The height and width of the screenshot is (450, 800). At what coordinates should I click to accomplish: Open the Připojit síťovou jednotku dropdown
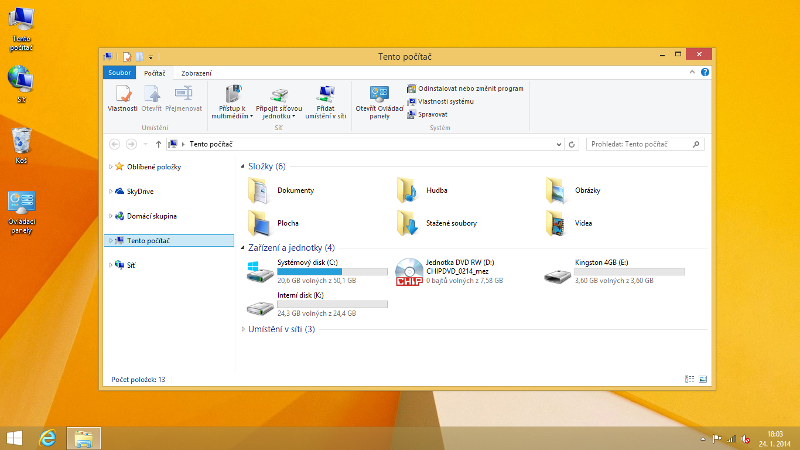(x=292, y=116)
